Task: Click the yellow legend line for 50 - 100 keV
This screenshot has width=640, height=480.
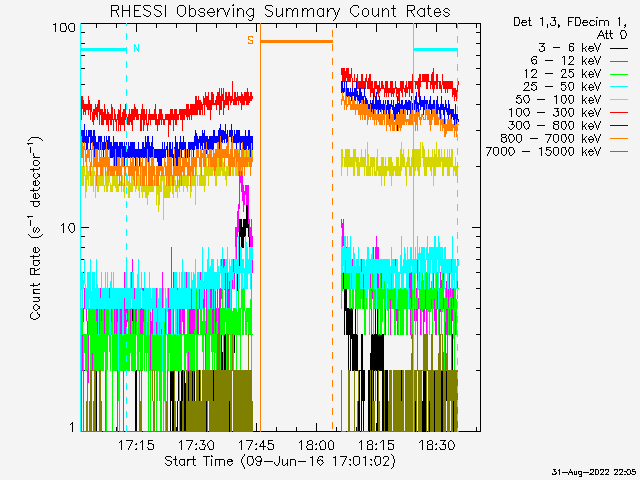Action: tap(619, 100)
